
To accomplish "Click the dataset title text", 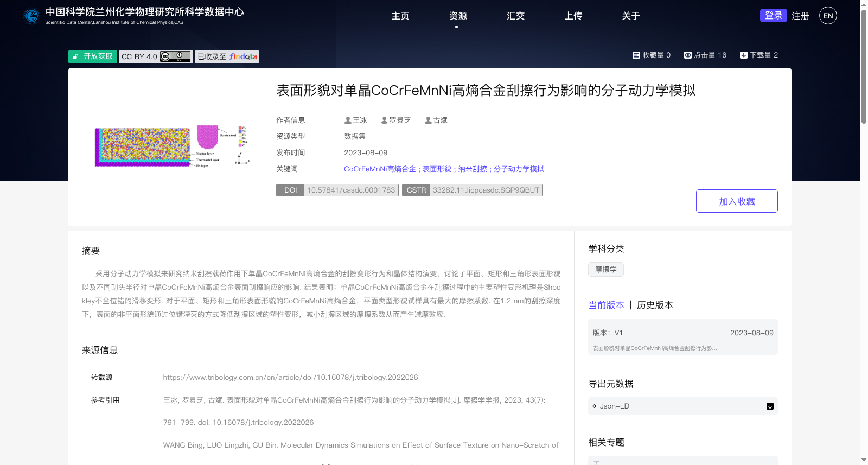I will pyautogui.click(x=486, y=90).
